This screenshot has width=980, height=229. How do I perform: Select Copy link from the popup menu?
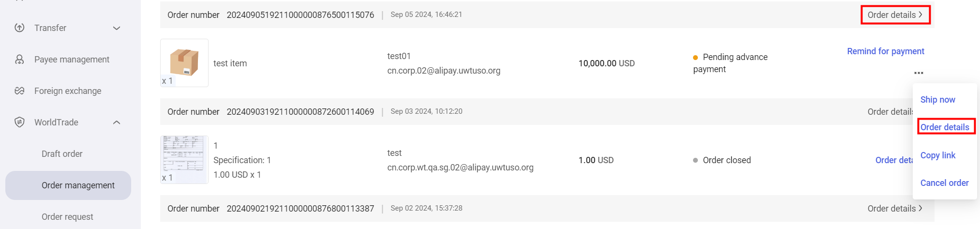tap(937, 155)
